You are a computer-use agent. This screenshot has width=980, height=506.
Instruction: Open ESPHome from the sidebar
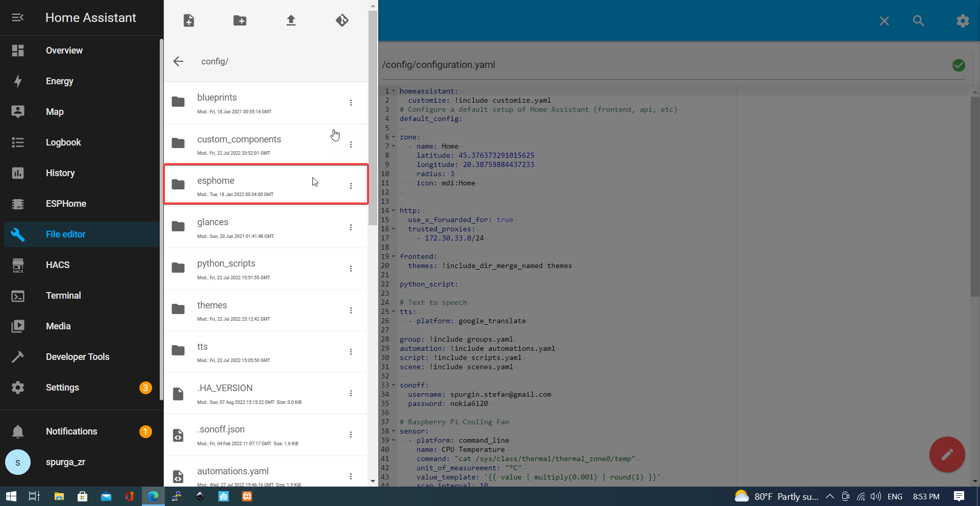82,204
